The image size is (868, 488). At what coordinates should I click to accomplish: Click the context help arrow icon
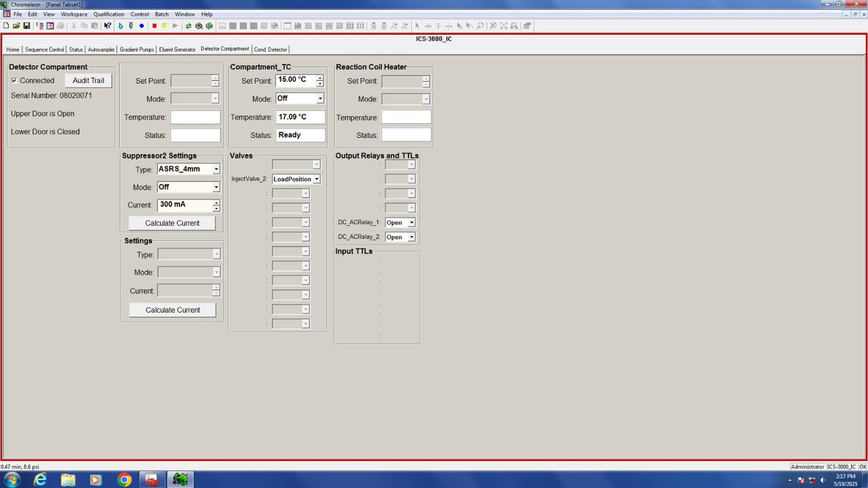pos(108,26)
